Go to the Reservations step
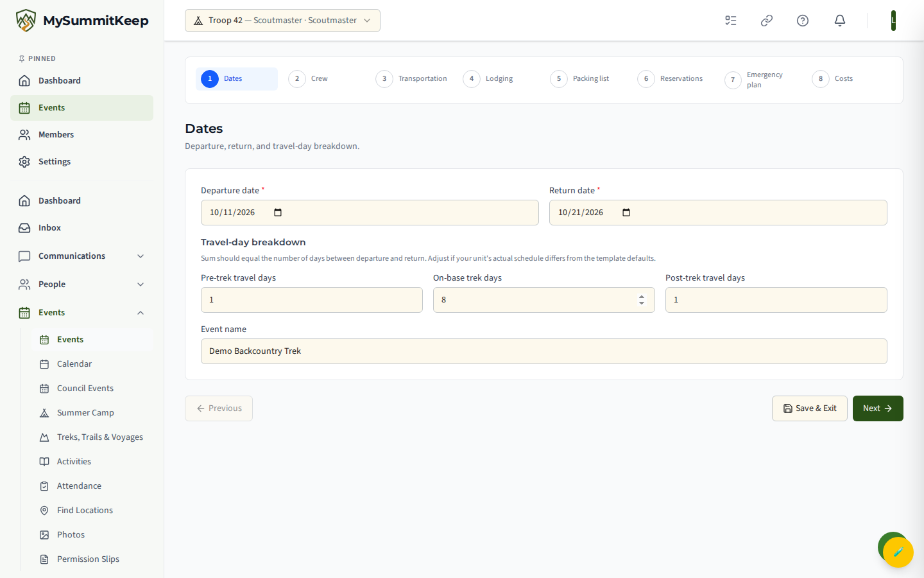This screenshot has width=924, height=578. [673, 79]
